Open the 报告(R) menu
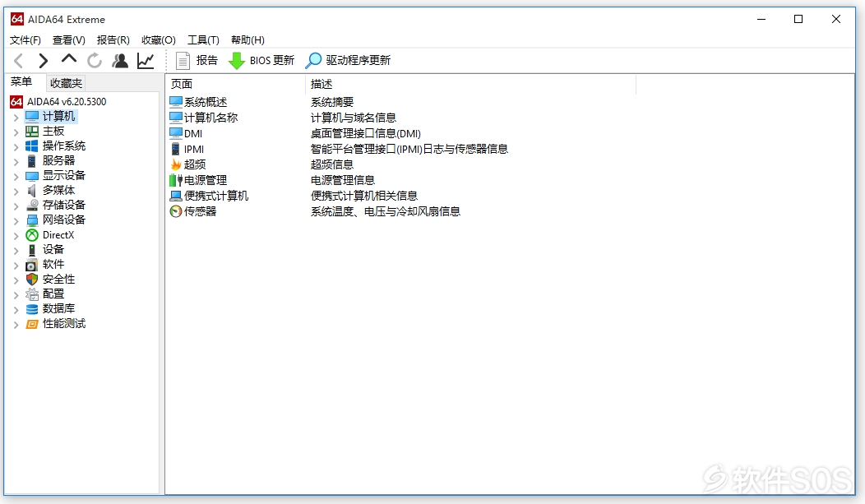The width and height of the screenshot is (865, 504). tap(113, 40)
